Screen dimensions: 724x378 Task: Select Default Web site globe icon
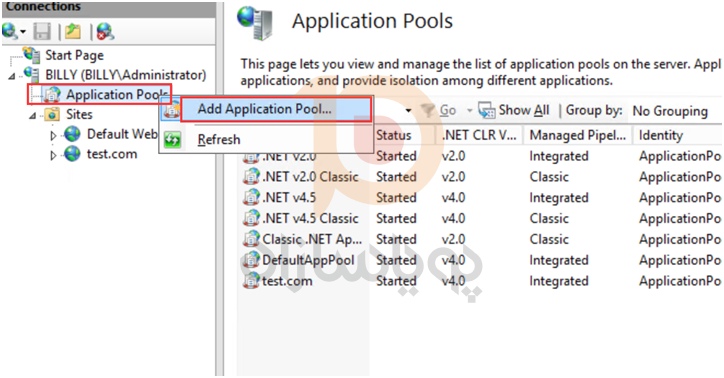coord(72,134)
